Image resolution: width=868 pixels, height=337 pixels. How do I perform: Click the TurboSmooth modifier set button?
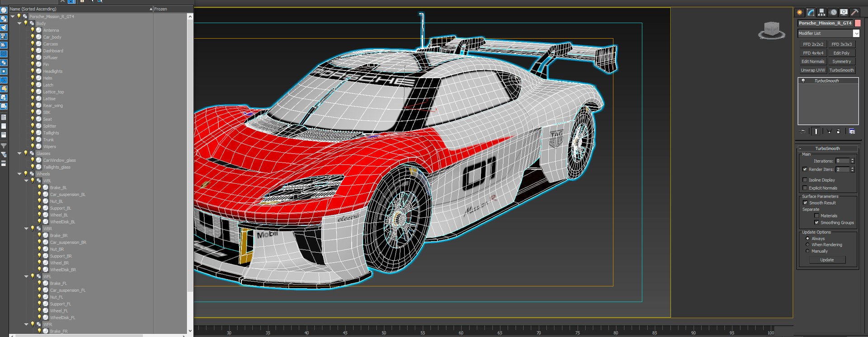(x=842, y=70)
